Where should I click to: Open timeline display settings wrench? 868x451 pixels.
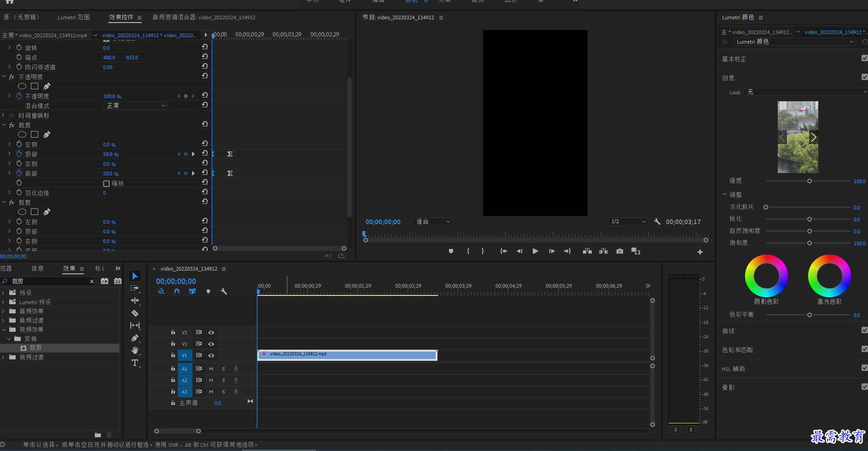224,291
